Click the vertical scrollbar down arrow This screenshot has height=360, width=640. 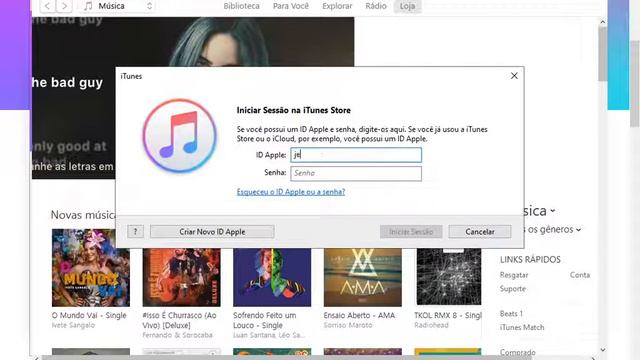[602, 350]
